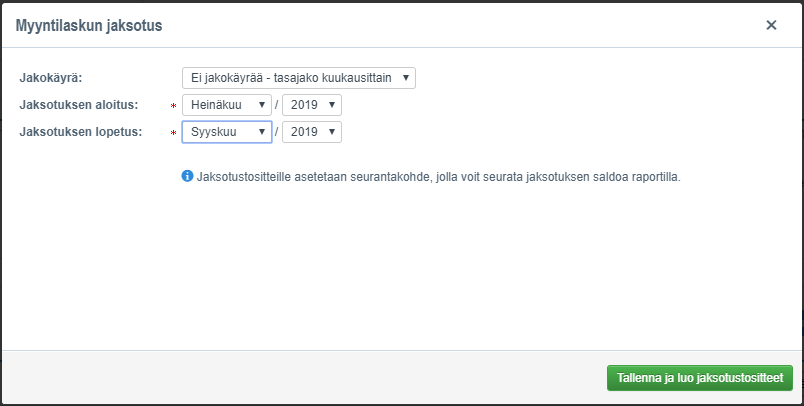Open the Jakokäyrä distribution curve dropdown
This screenshot has width=804, height=406.
point(298,78)
